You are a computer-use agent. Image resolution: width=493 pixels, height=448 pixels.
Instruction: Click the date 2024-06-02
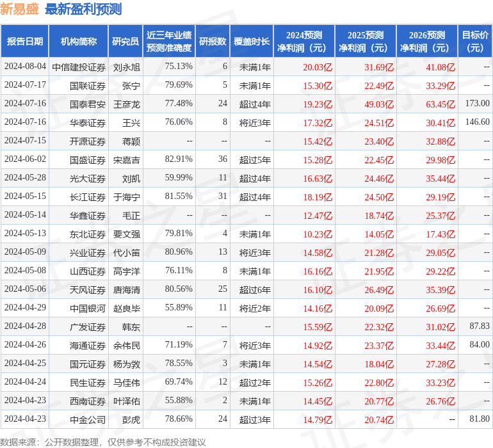coord(25,159)
